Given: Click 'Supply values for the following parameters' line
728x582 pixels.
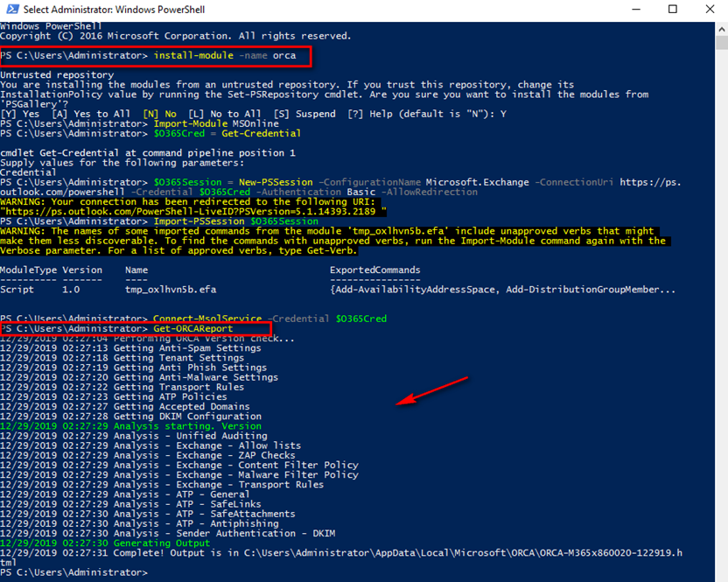Looking at the screenshot, I should click(x=122, y=163).
